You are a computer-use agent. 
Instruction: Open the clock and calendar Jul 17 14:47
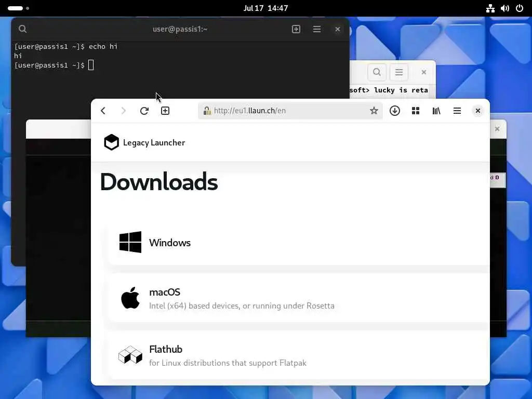click(265, 8)
